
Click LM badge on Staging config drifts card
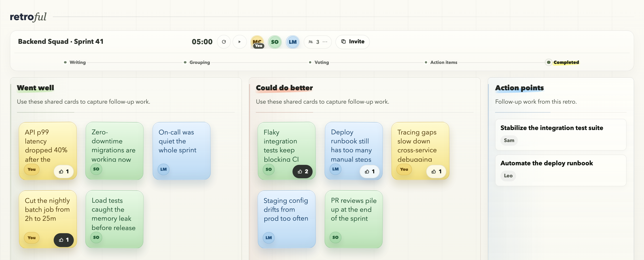point(269,238)
